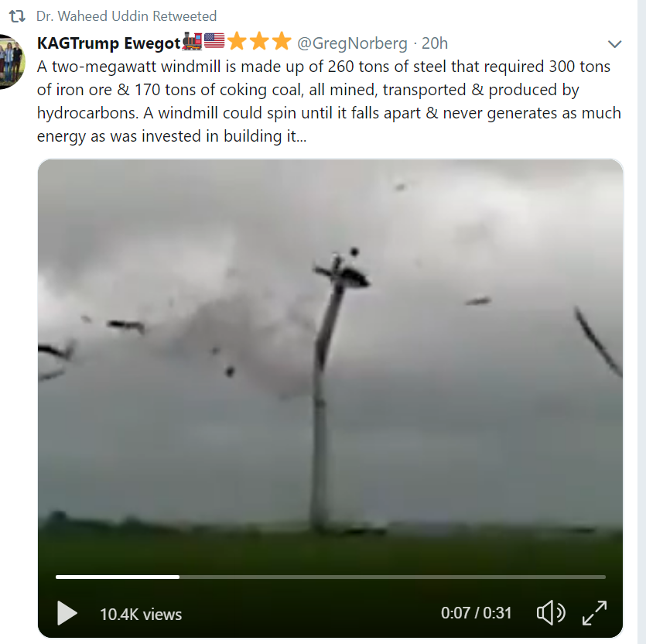The height and width of the screenshot is (644, 646).
Task: Click the windmill video frame
Action: tap(330, 348)
